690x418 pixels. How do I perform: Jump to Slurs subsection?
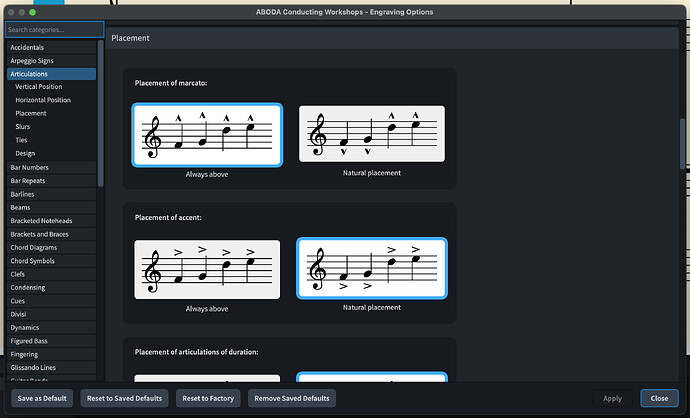[x=22, y=127]
